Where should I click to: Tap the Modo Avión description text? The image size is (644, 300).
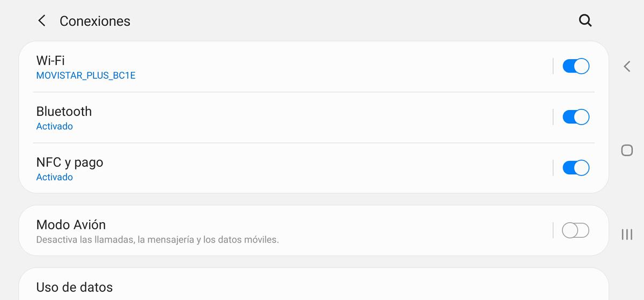click(157, 240)
